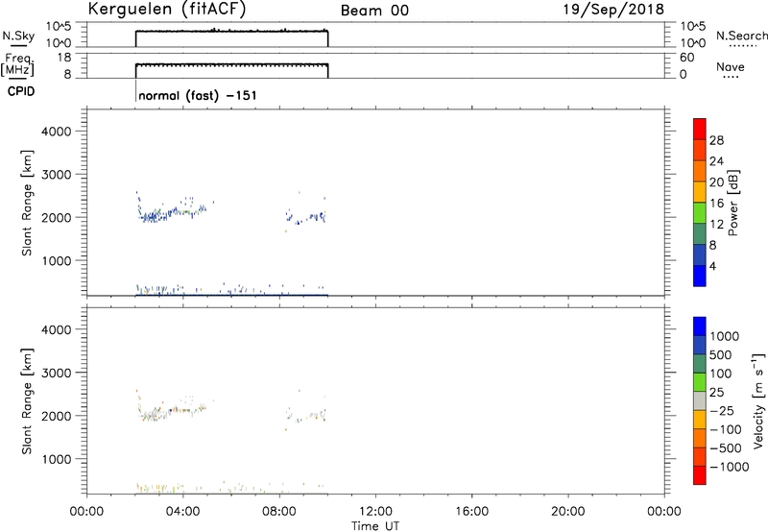The height and width of the screenshot is (532, 768).
Task: Click the "3000" range tick in velocity panel
Action: click(57, 373)
